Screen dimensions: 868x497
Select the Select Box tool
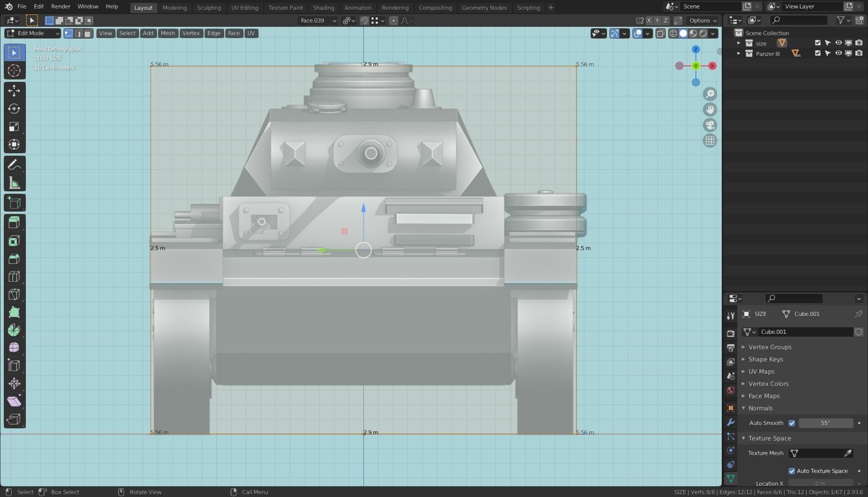(x=14, y=53)
